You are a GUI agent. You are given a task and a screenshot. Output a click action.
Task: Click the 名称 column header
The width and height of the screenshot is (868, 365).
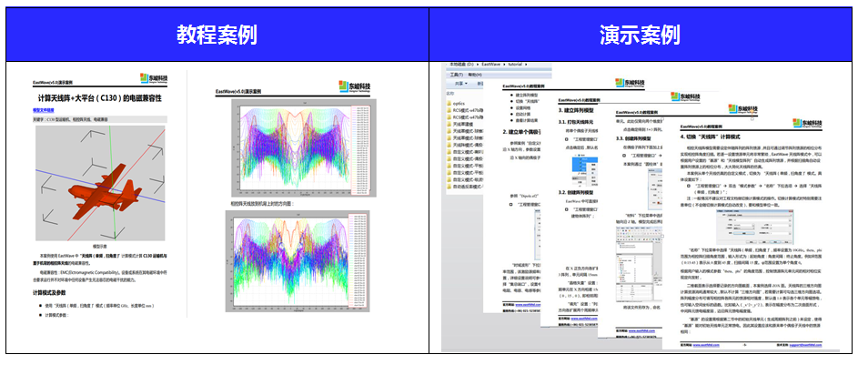pos(450,93)
